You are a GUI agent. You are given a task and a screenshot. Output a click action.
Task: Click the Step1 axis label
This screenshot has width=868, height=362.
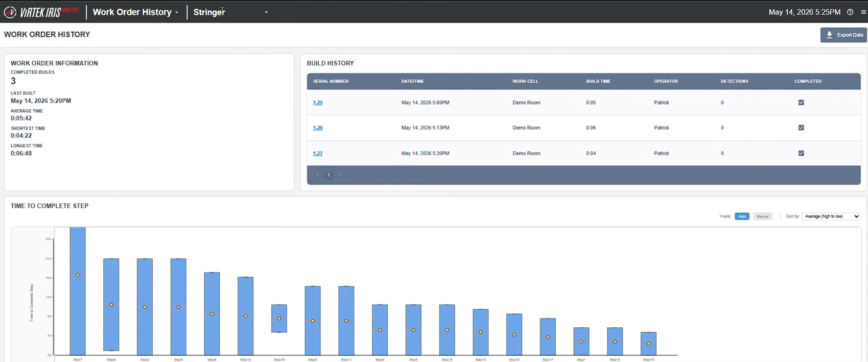point(581,359)
